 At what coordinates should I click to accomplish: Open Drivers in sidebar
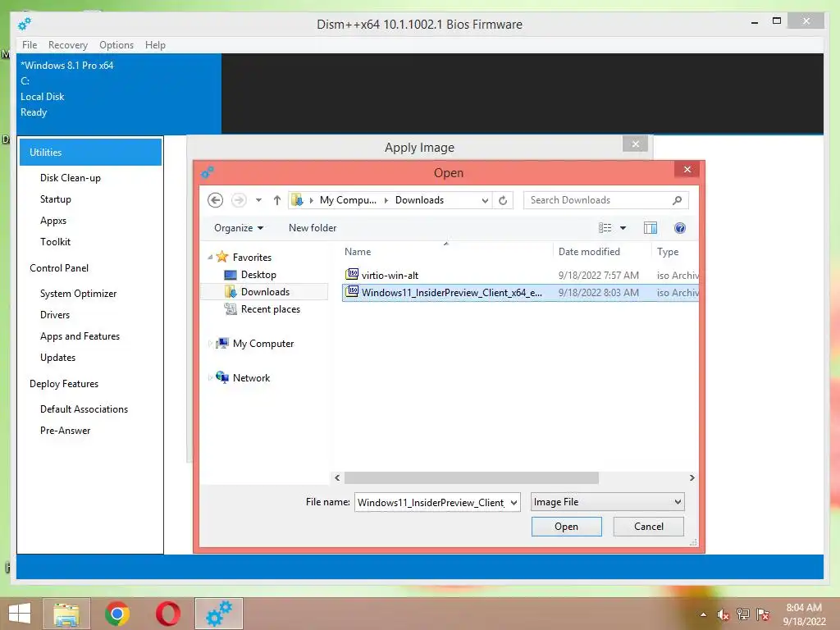pyautogui.click(x=55, y=315)
